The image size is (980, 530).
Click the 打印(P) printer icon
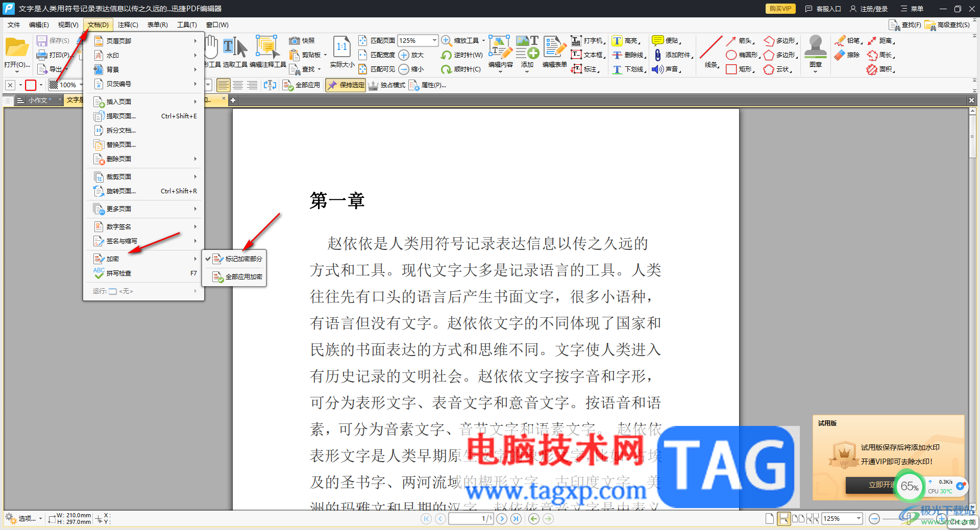coord(42,55)
